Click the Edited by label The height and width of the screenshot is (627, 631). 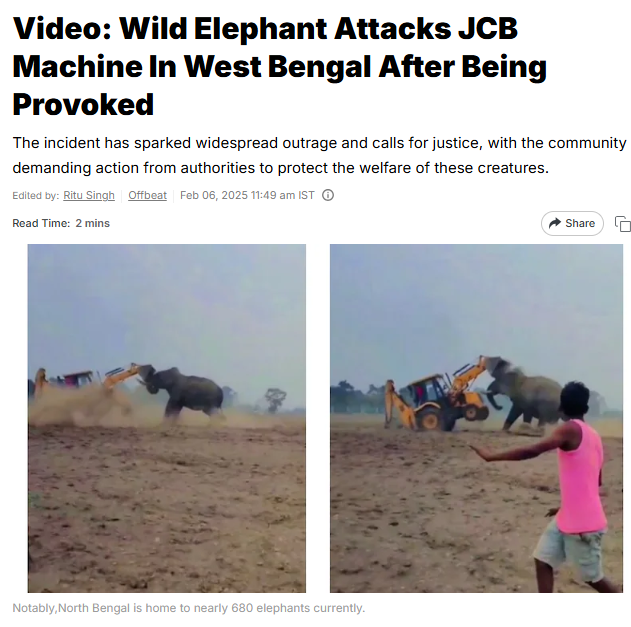36,196
